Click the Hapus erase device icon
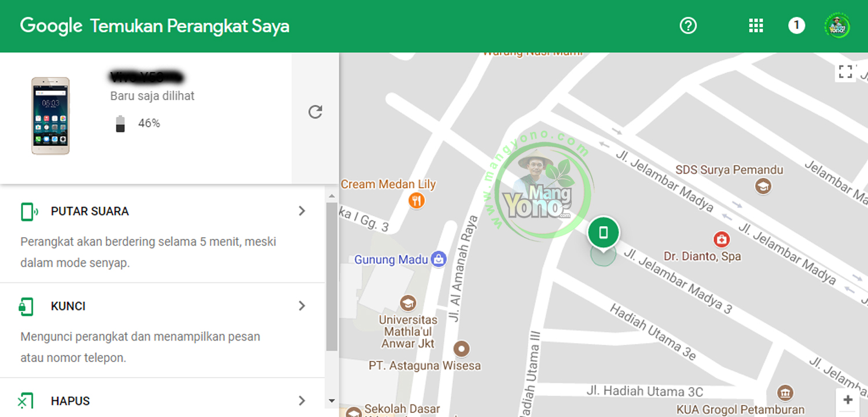The width and height of the screenshot is (868, 417). coord(27,400)
